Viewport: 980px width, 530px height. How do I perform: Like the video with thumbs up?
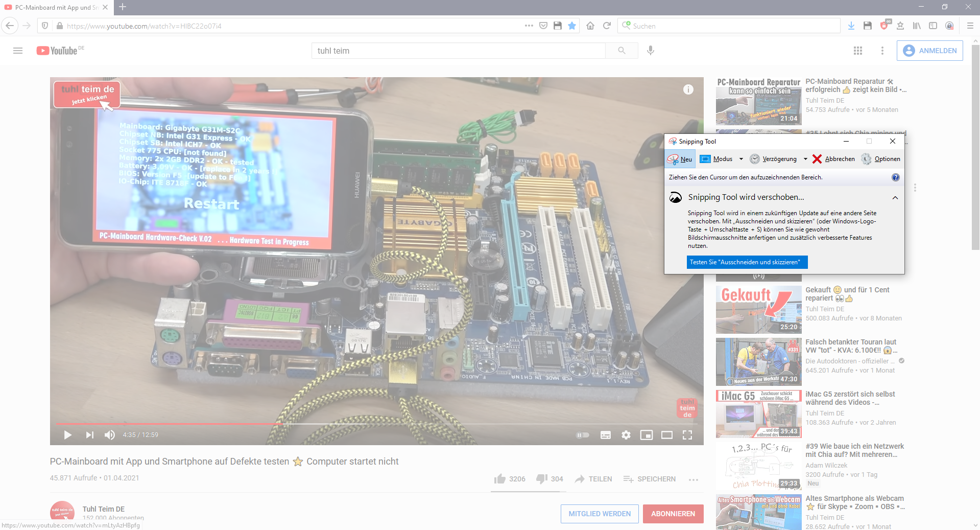(500, 479)
